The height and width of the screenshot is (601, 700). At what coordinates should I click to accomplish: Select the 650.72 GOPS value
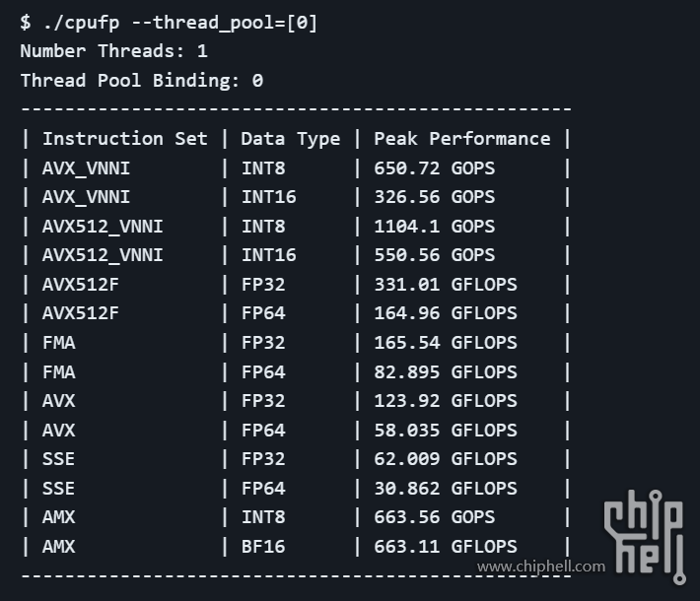[x=435, y=168]
